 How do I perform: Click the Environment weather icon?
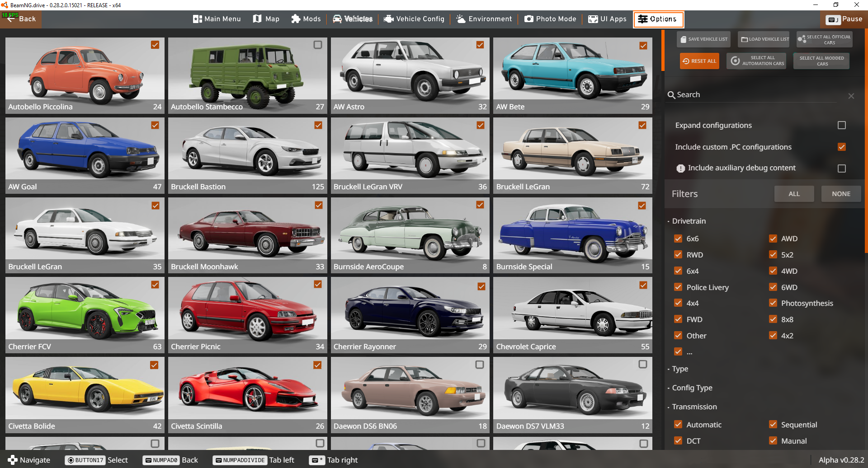pyautogui.click(x=461, y=19)
